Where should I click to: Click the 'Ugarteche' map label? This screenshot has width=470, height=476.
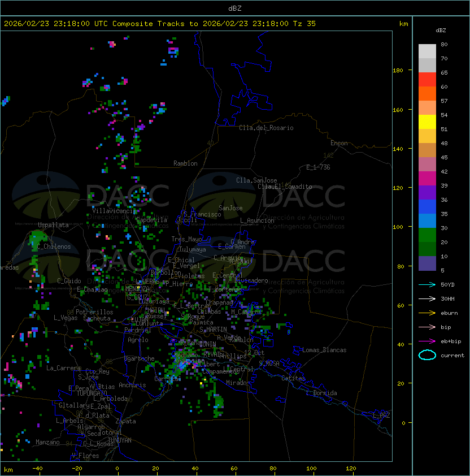coord(140,358)
